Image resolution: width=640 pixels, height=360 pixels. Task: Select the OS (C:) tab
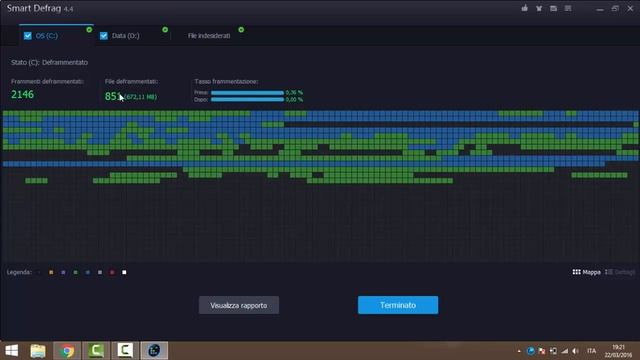(56, 36)
